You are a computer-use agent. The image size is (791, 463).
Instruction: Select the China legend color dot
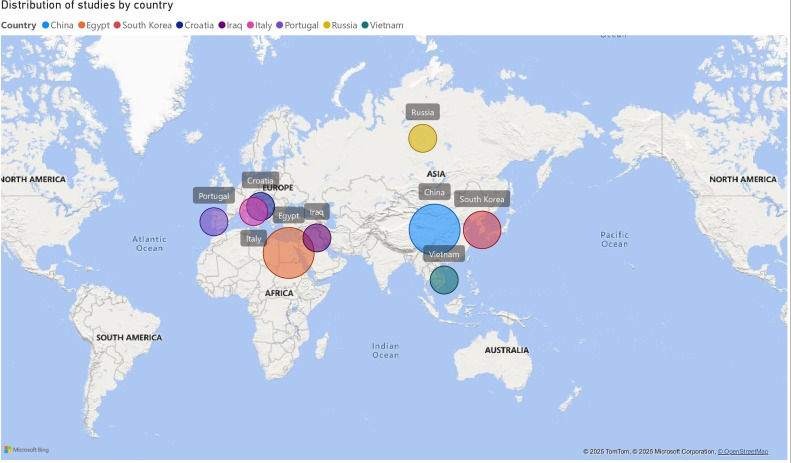(x=45, y=25)
